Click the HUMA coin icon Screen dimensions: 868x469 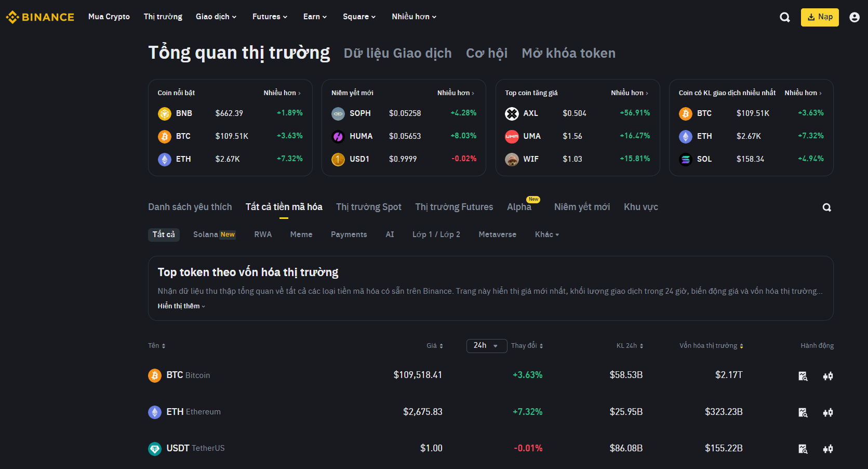coord(338,136)
